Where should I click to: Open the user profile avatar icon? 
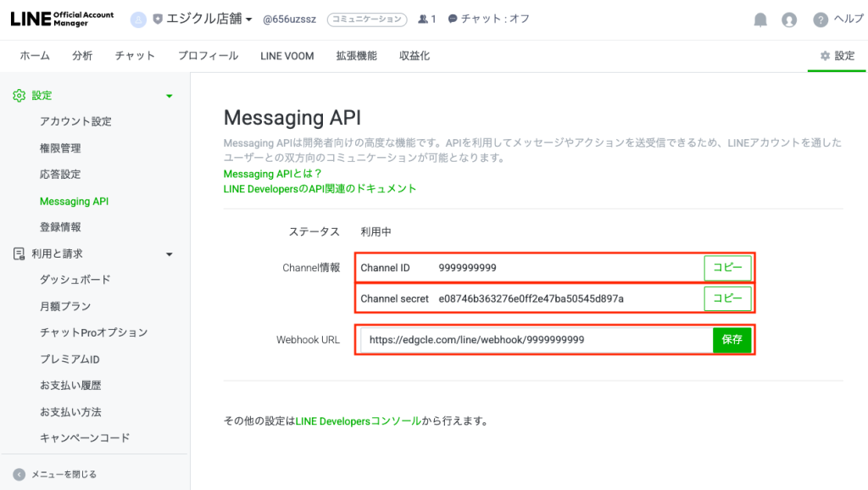(x=789, y=20)
